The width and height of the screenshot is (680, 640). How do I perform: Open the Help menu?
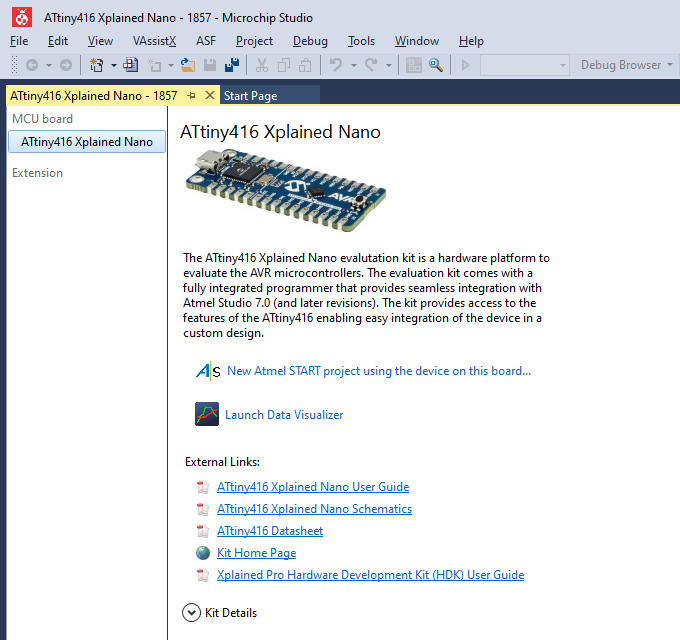click(471, 41)
